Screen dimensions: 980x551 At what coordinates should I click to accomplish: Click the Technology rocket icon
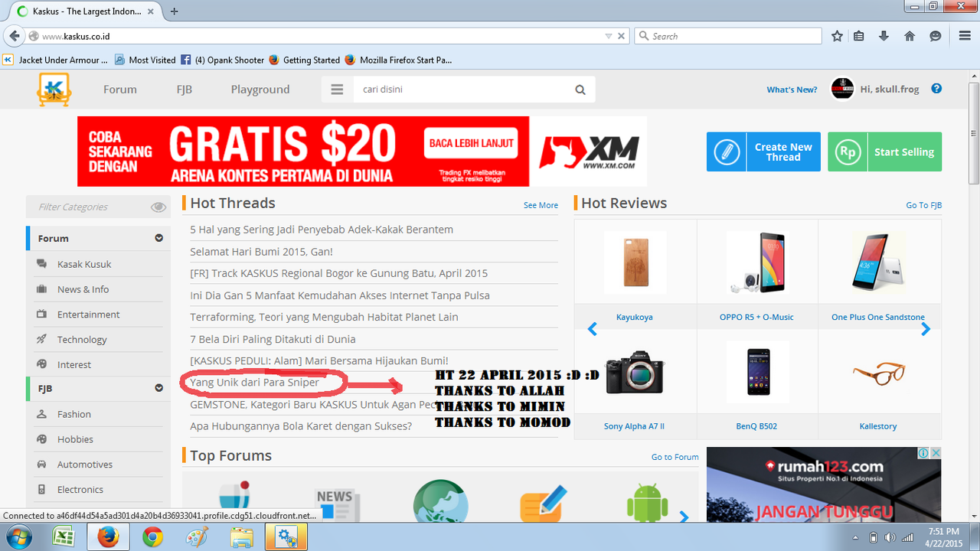(x=41, y=340)
